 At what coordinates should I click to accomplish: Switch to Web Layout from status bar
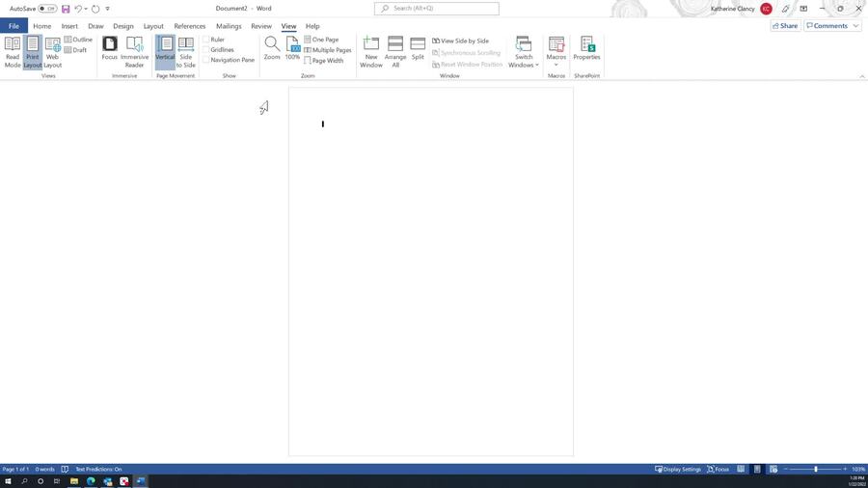(x=773, y=469)
